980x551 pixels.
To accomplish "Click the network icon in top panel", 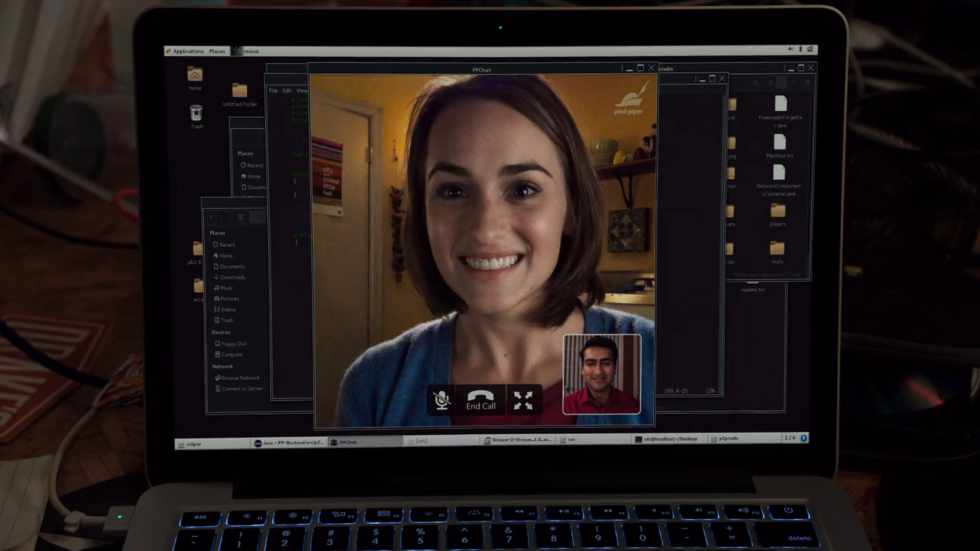I will (810, 49).
